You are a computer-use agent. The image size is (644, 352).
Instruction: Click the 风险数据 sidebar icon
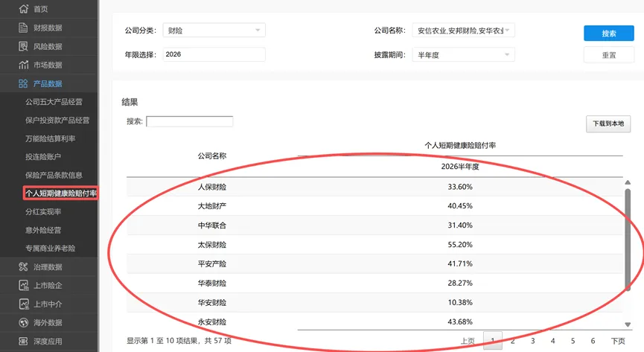[23, 46]
